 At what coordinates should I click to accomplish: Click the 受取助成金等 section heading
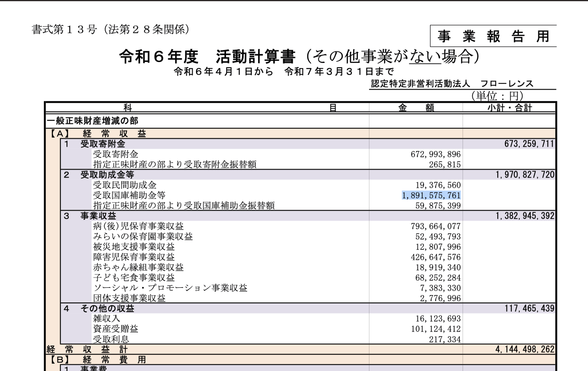pos(107,175)
